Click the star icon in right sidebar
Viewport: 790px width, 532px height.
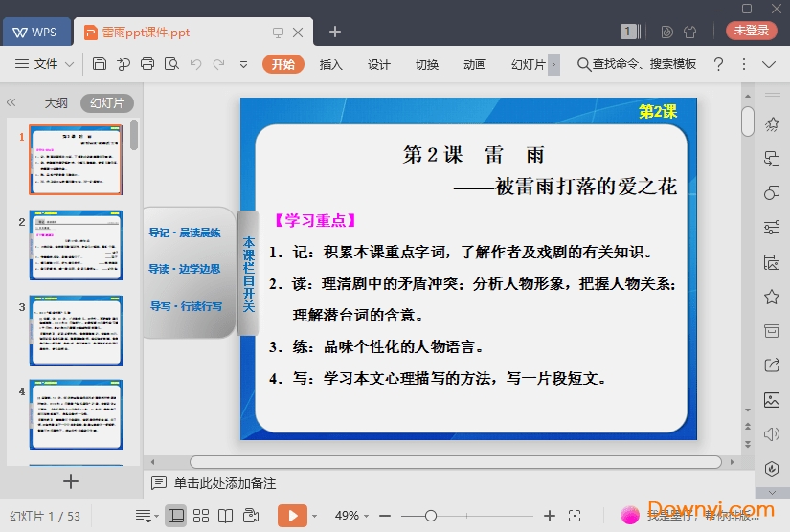[x=772, y=297]
